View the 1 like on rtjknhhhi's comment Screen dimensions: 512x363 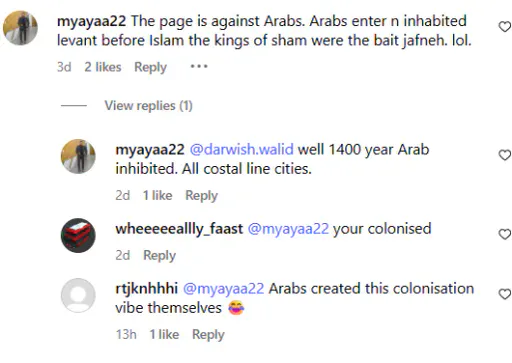point(164,334)
